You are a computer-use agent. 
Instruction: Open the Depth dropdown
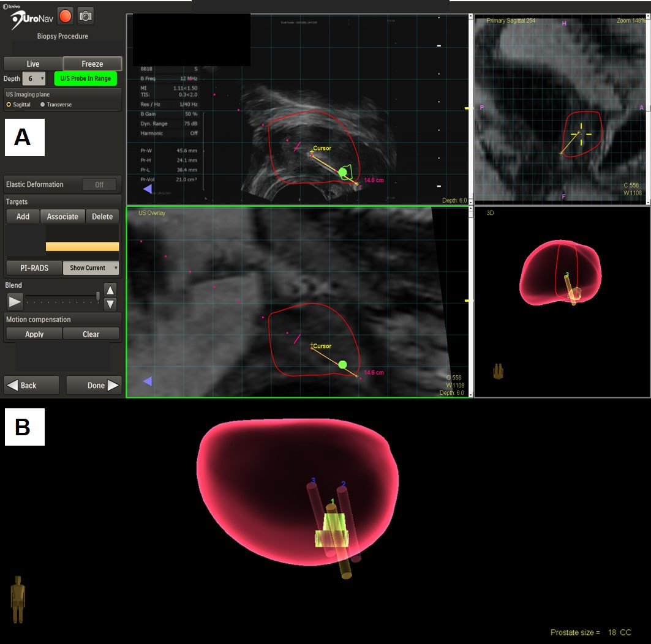click(x=34, y=78)
